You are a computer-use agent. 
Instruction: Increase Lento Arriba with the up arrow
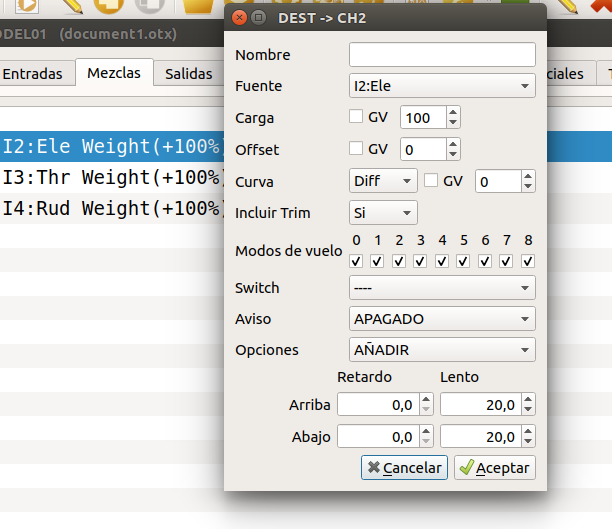coord(528,399)
